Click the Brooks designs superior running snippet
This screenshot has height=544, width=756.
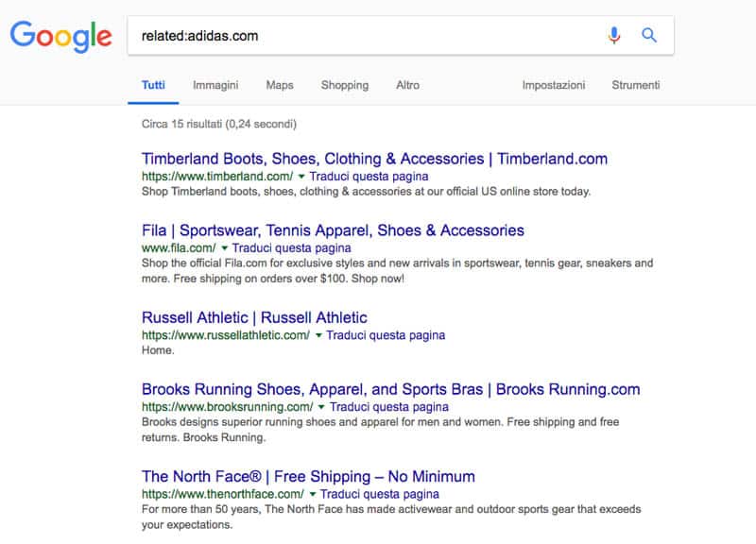pyautogui.click(x=381, y=430)
